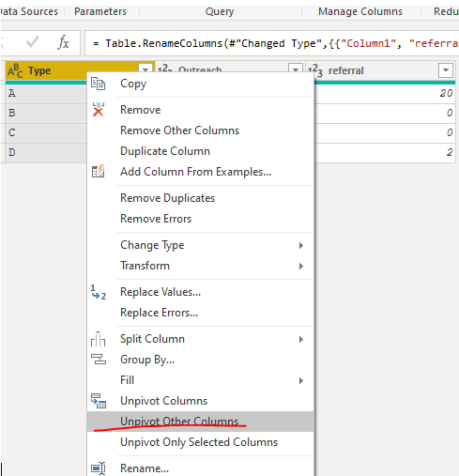
Task: Open the referral column filter dropdown
Action: pos(446,70)
